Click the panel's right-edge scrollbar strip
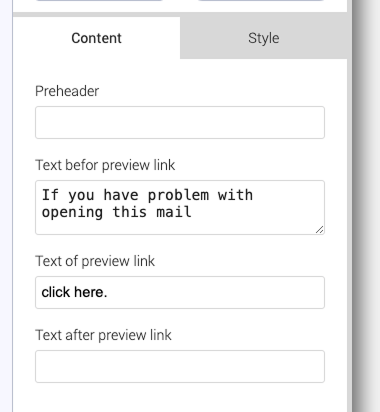The height and width of the screenshot is (412, 380). point(349,206)
